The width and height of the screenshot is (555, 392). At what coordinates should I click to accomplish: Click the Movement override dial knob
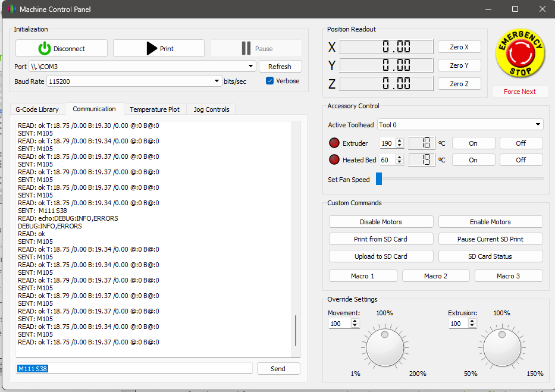pos(385,347)
